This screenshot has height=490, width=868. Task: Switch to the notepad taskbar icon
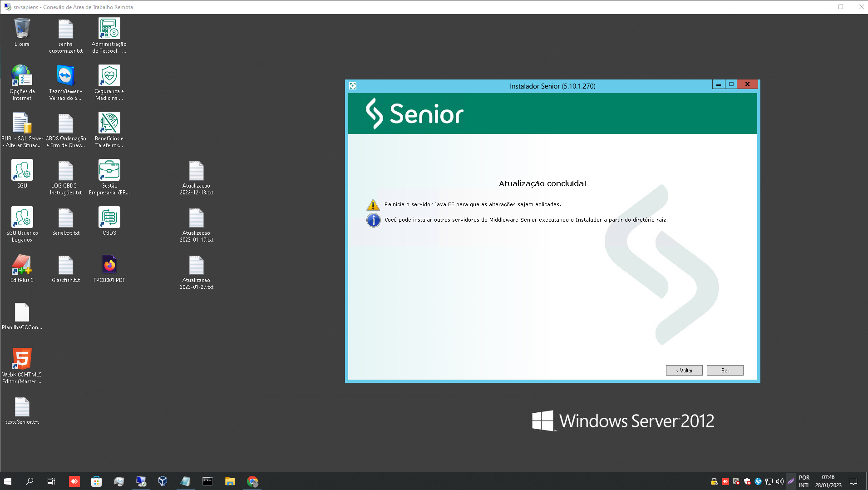185,481
